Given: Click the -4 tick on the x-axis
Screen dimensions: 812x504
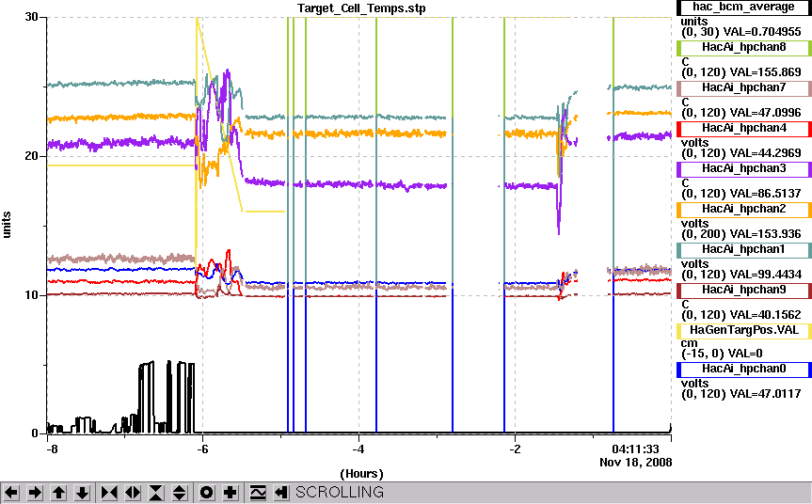Looking at the screenshot, I should point(358,449).
